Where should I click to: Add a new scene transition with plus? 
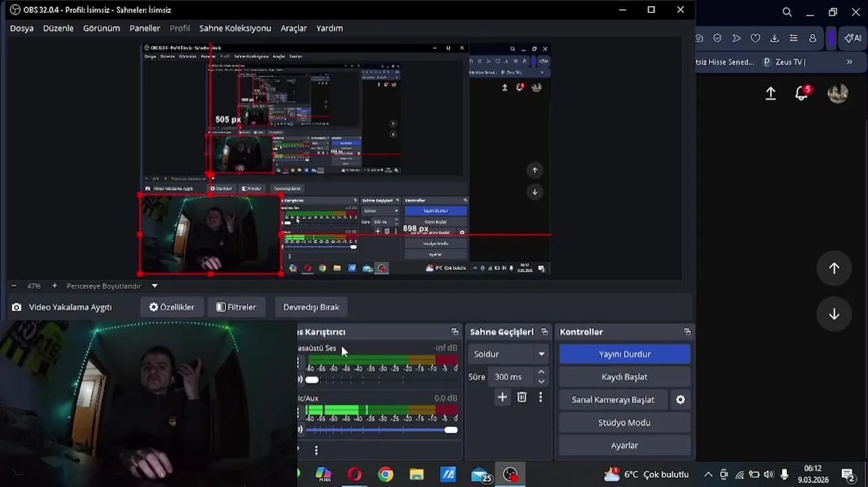[x=502, y=397]
